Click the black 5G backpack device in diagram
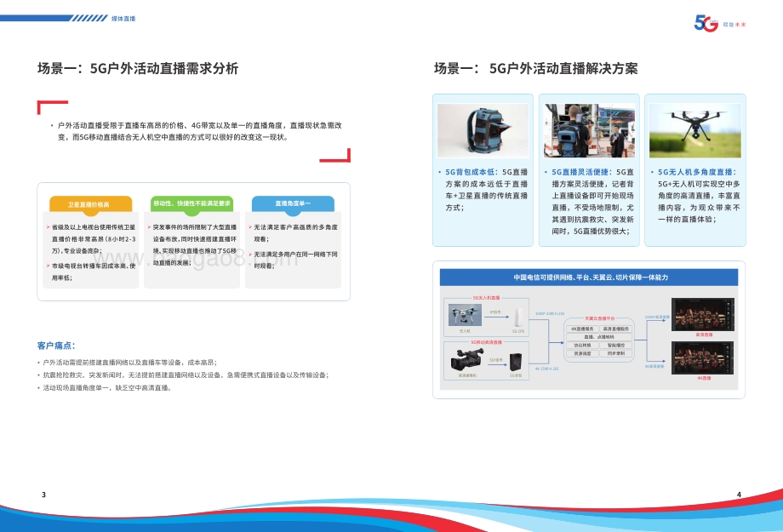Viewport: 783px width, 532px height. point(516,362)
